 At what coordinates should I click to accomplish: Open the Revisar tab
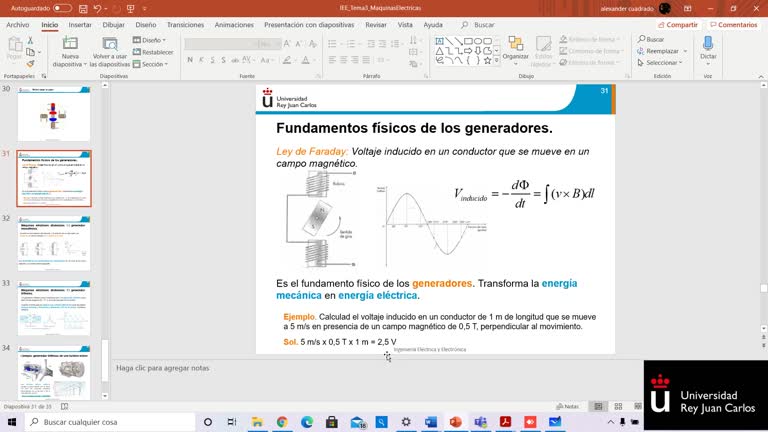[376, 24]
